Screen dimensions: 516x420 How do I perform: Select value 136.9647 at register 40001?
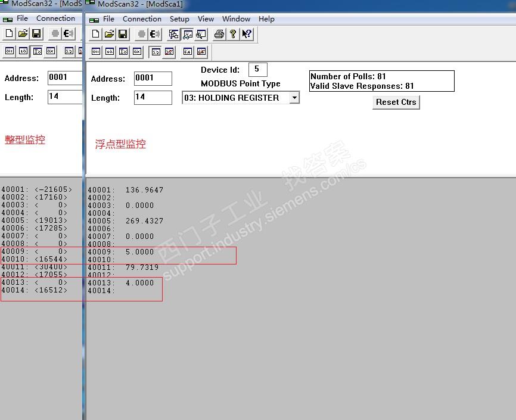pyautogui.click(x=144, y=190)
